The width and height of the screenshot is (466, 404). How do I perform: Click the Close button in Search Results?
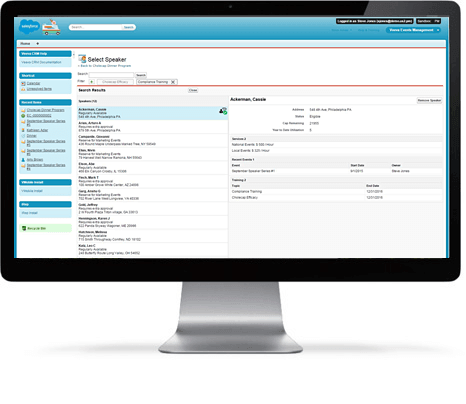193,90
